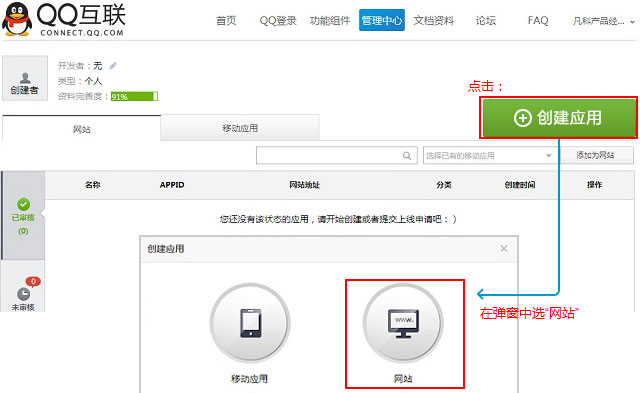
Task: Open the 文档资料 nav item
Action: (x=433, y=20)
